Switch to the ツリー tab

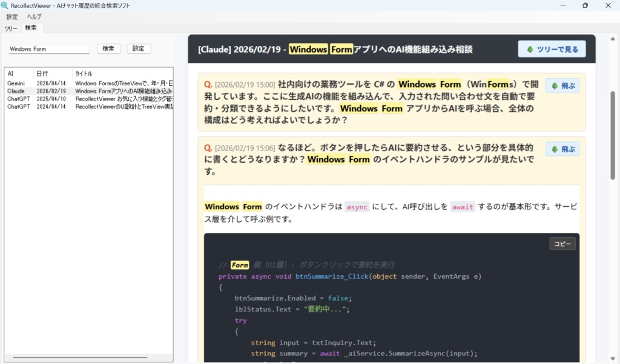(11, 28)
